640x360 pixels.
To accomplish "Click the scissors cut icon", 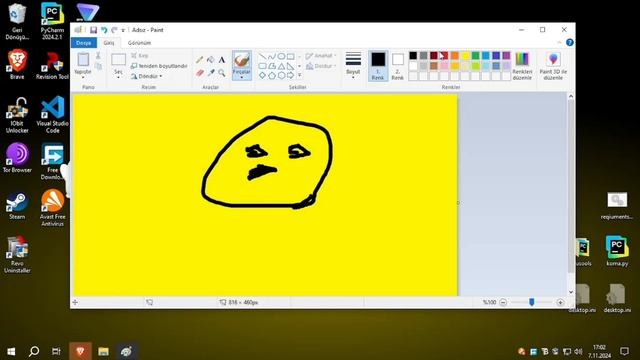I will 98,56.
